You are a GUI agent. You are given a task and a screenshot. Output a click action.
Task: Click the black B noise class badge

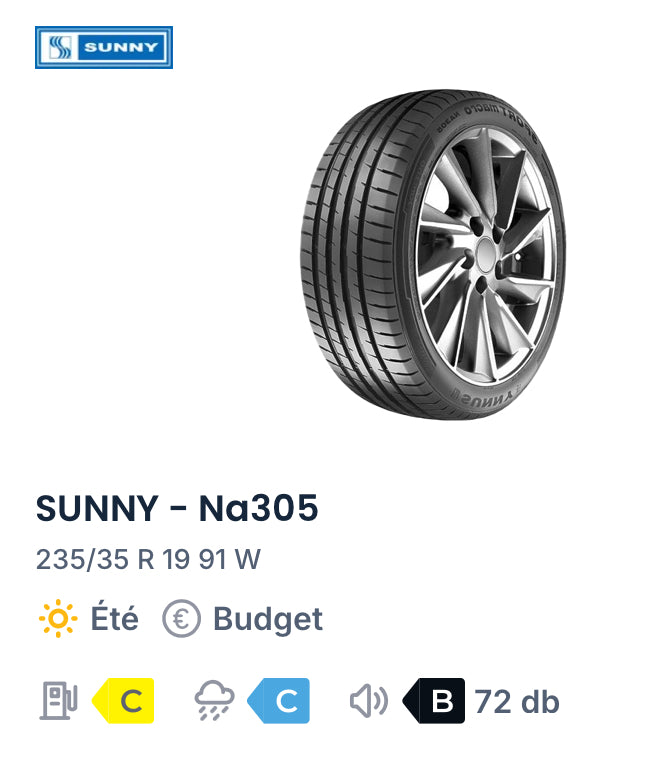[436, 701]
